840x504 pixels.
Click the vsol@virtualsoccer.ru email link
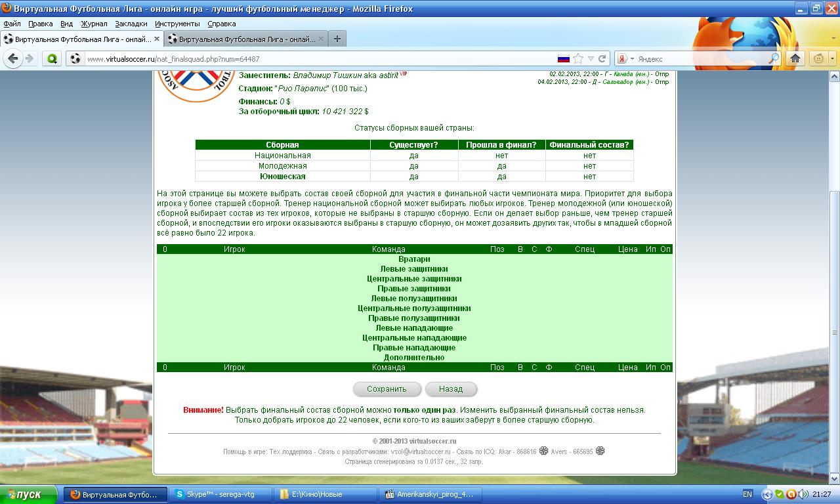tap(421, 451)
